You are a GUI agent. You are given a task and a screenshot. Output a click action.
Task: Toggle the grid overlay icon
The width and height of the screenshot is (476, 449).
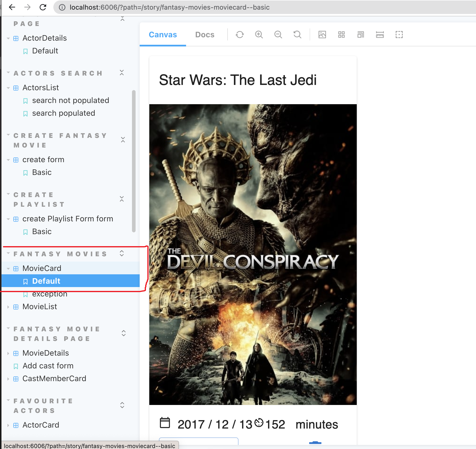[x=341, y=35]
